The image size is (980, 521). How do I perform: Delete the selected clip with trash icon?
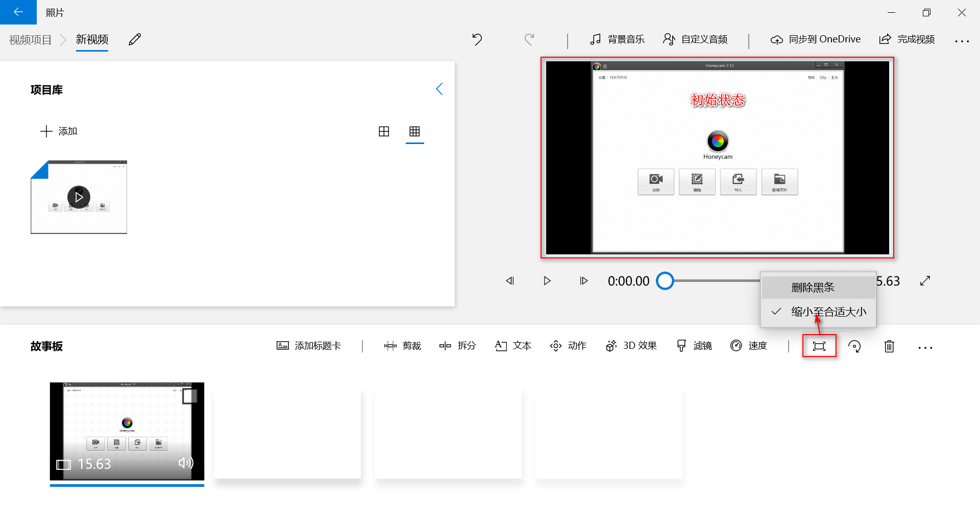889,346
